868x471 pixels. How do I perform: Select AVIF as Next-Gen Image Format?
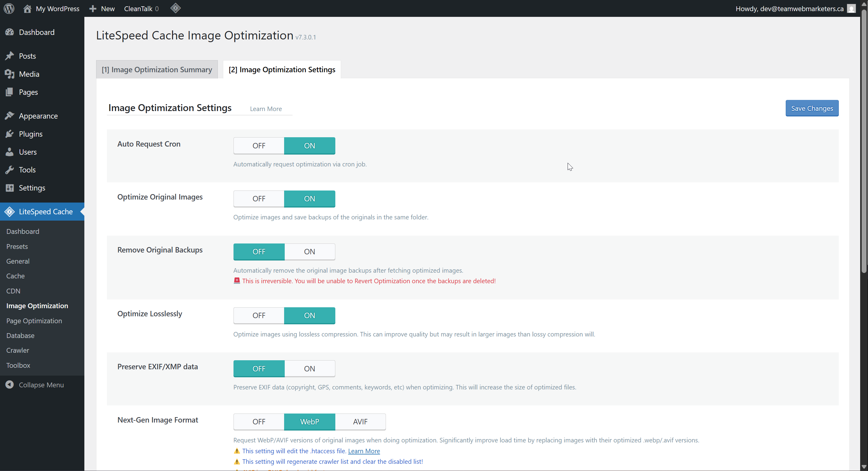coord(360,422)
